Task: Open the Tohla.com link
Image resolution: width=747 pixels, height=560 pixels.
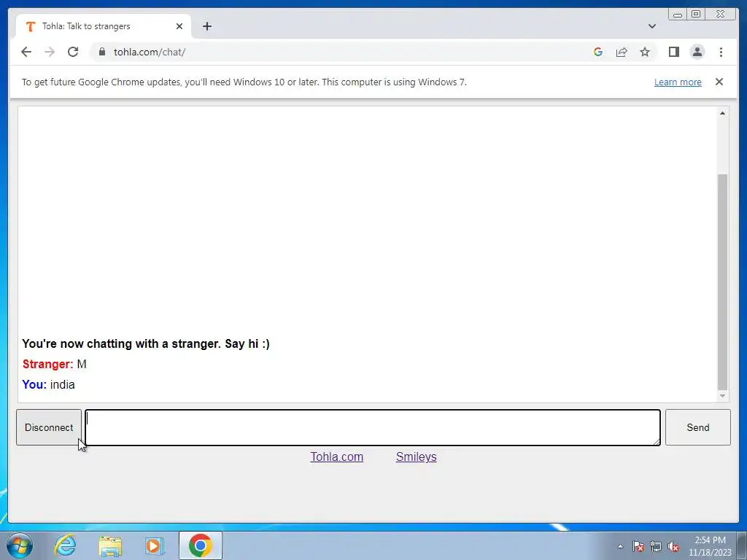Action: tap(337, 456)
